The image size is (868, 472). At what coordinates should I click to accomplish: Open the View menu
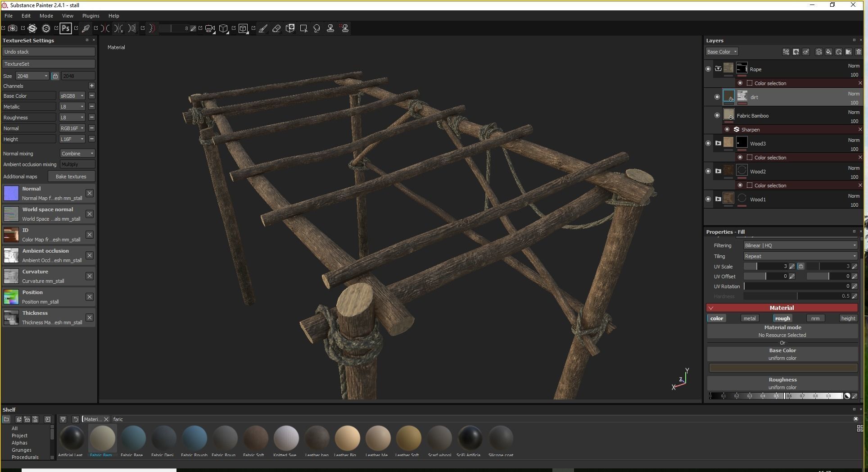point(68,16)
